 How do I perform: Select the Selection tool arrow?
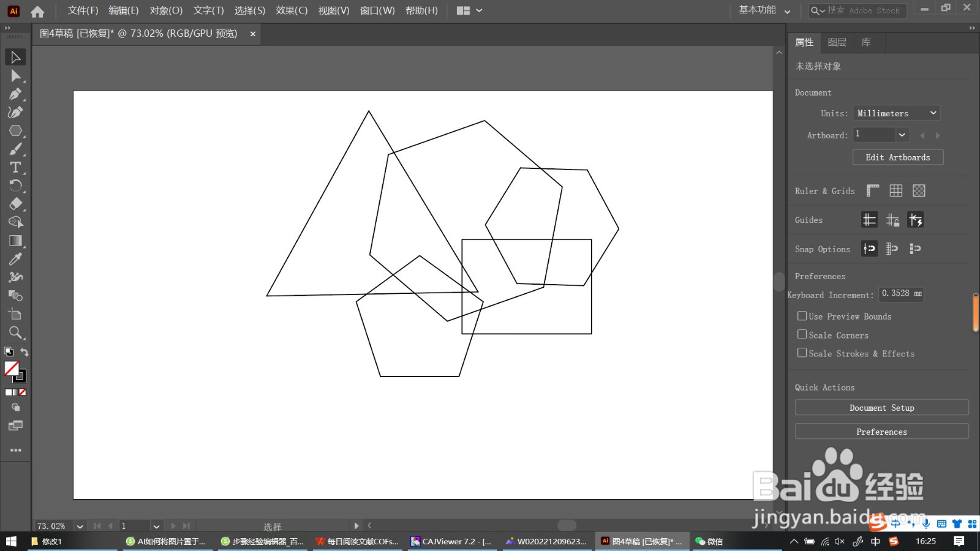tap(15, 57)
